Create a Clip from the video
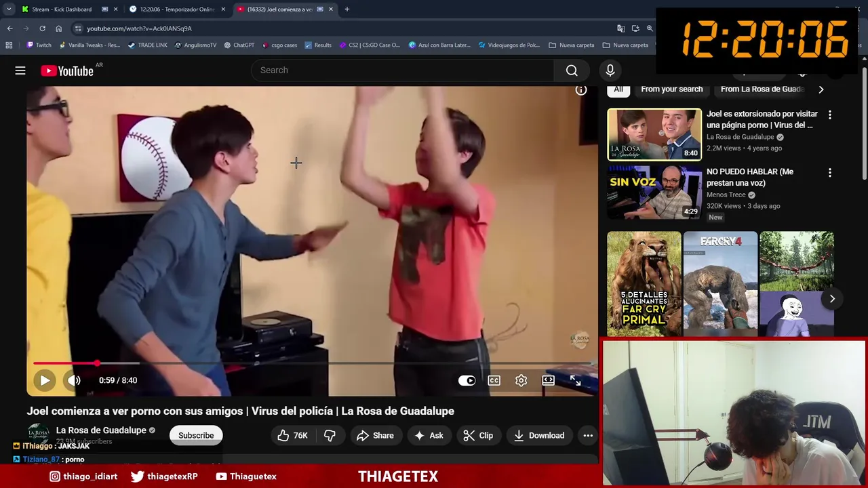868x488 pixels. click(x=478, y=435)
